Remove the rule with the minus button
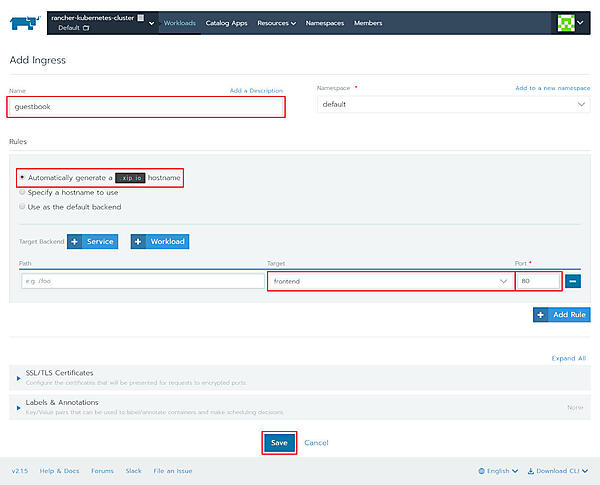The image size is (600, 485). [576, 282]
